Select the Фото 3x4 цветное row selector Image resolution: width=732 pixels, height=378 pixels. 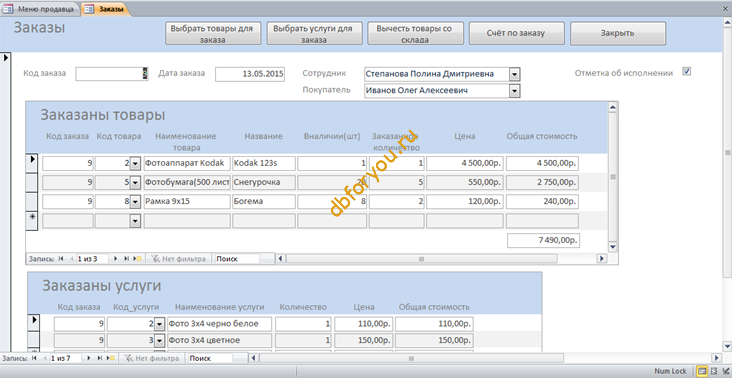point(34,340)
